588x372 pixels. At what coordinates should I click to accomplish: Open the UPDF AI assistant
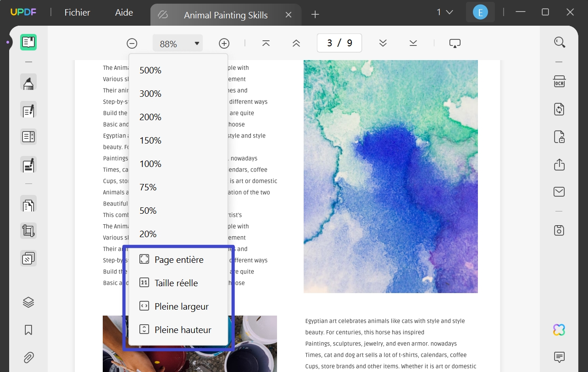point(559,329)
